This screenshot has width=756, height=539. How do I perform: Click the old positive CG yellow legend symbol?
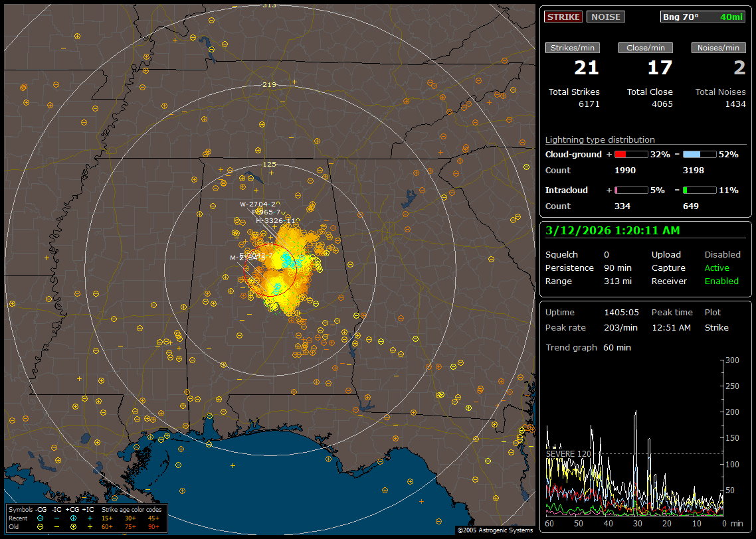coord(73,526)
